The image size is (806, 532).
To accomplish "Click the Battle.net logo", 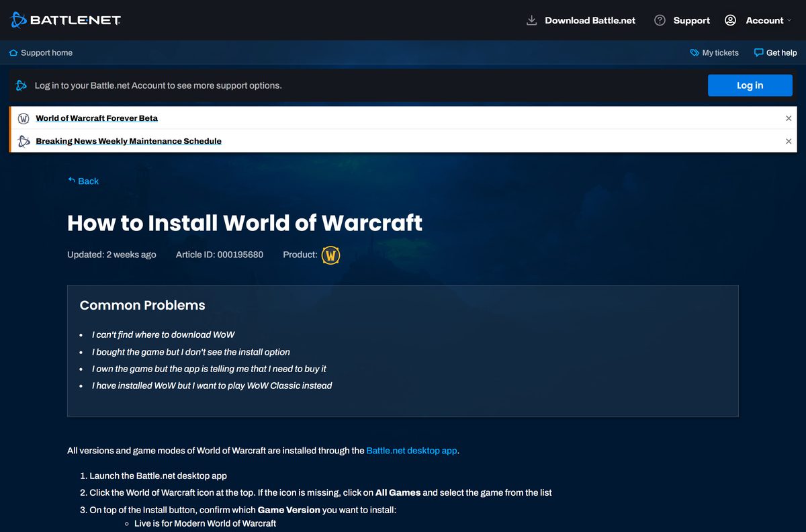I will tap(66, 20).
